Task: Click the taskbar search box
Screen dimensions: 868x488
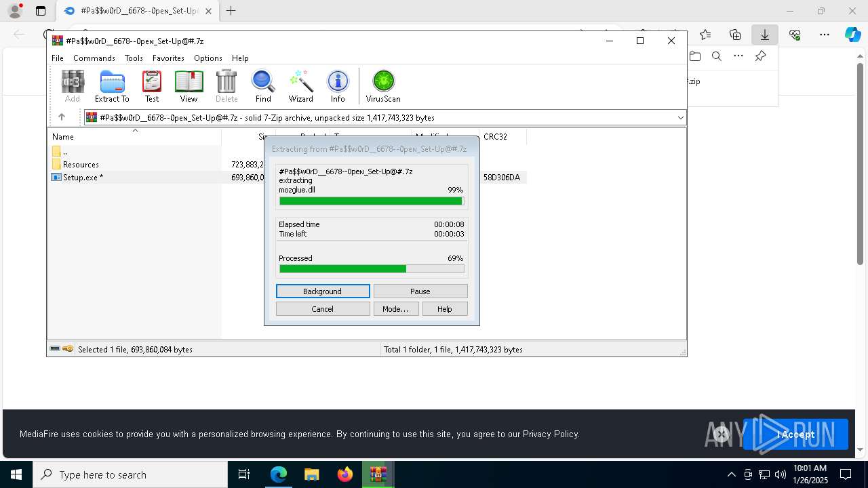Action: (x=130, y=474)
